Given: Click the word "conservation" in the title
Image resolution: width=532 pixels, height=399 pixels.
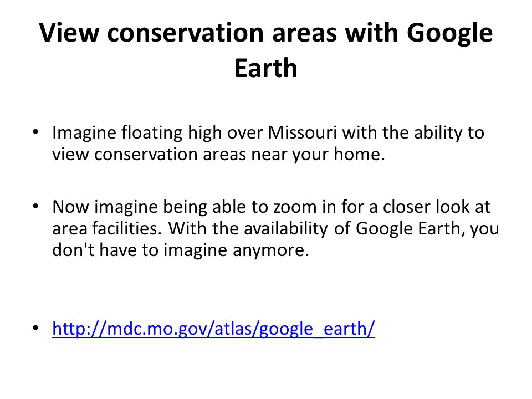Looking at the screenshot, I should pos(186,33).
